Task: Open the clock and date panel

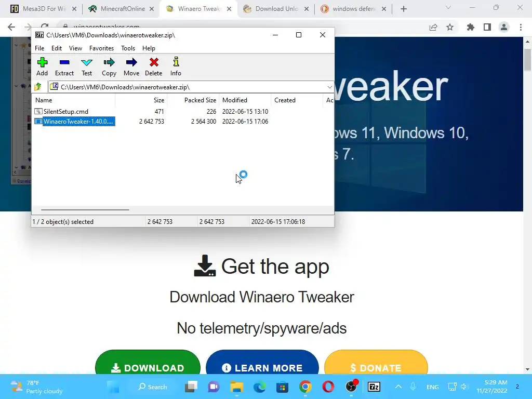Action: [492, 387]
